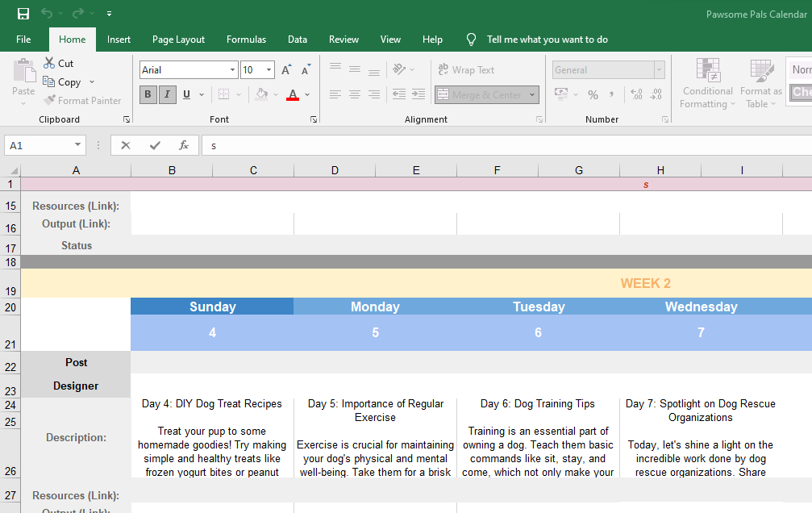The height and width of the screenshot is (513, 812).
Task: Open Conditional Formatting menu
Action: point(707,83)
